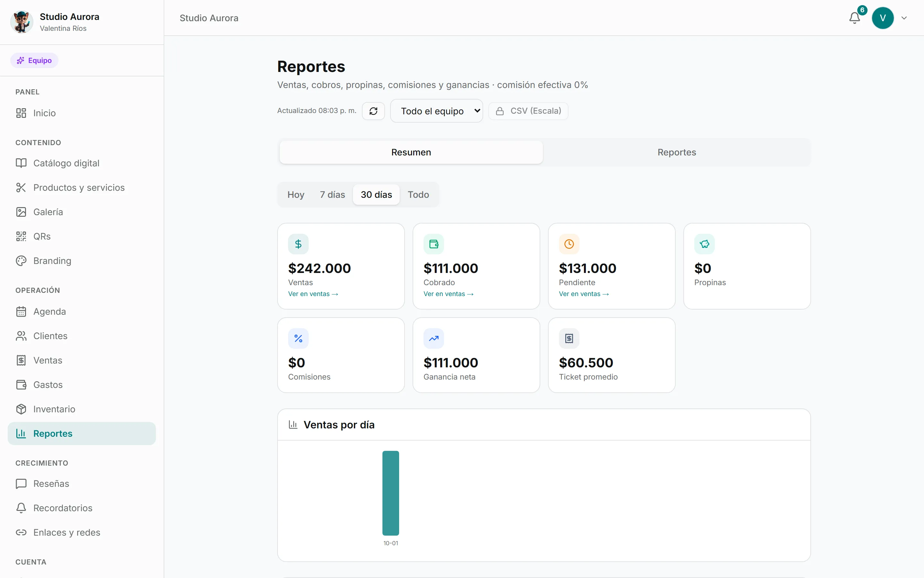
Task: Open Recordatorios in the sidebar
Action: 82,508
